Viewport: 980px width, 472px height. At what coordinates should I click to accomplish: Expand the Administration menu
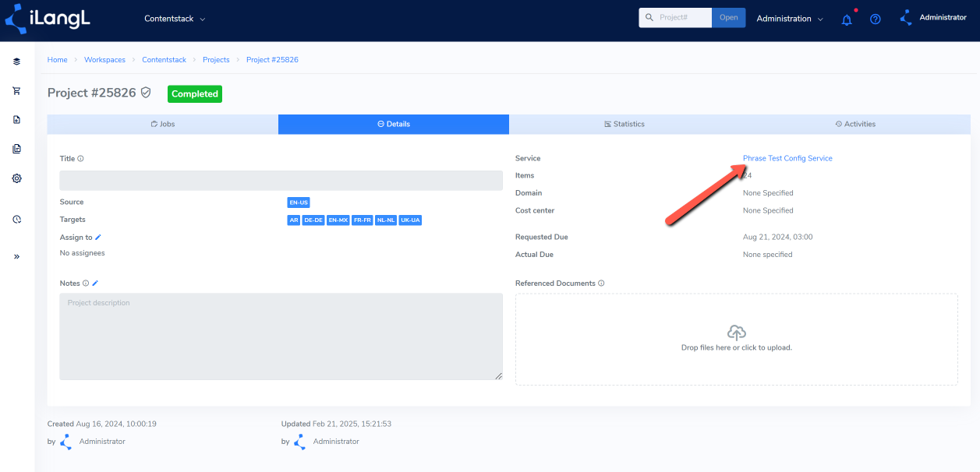coord(790,19)
